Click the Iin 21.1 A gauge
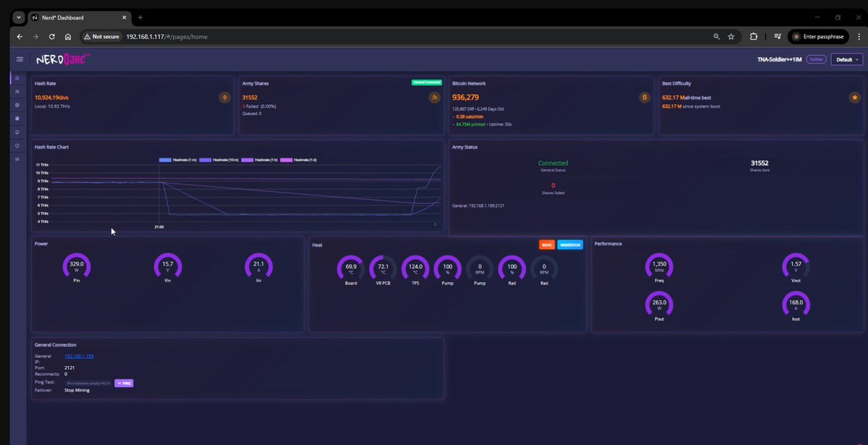 point(258,267)
